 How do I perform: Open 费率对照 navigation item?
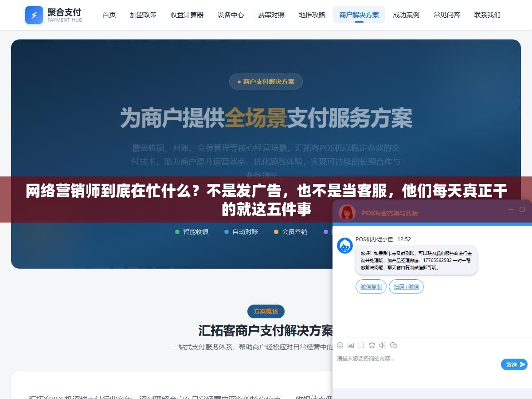coord(271,15)
